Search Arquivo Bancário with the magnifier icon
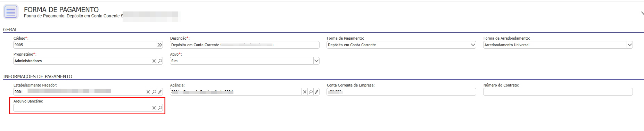The height and width of the screenshot is (131, 644). [160, 108]
